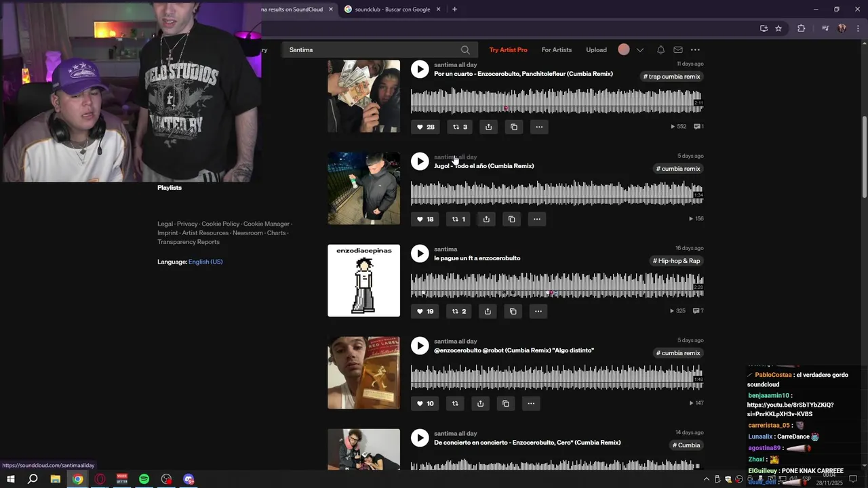Open new browser tab with plus

(x=454, y=9)
